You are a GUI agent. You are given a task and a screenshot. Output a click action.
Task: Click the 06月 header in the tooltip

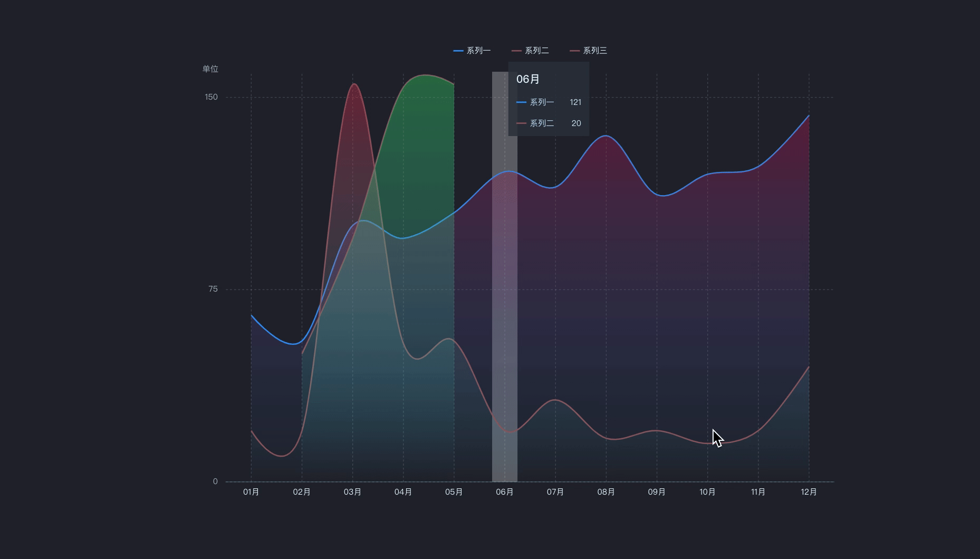[527, 79]
